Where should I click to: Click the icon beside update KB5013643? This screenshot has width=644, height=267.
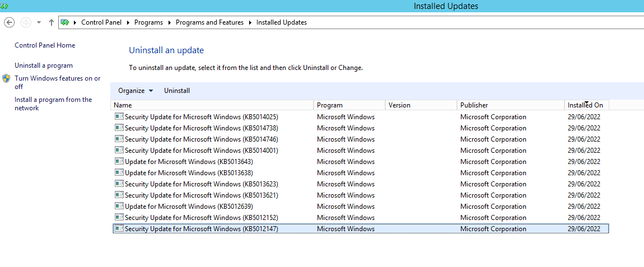119,162
